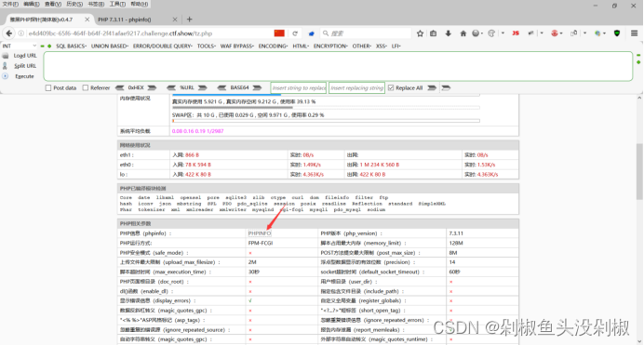Expand the SQL BASICS dropdown menu
Image resolution: width=644 pixels, height=345 pixels.
pyautogui.click(x=71, y=46)
